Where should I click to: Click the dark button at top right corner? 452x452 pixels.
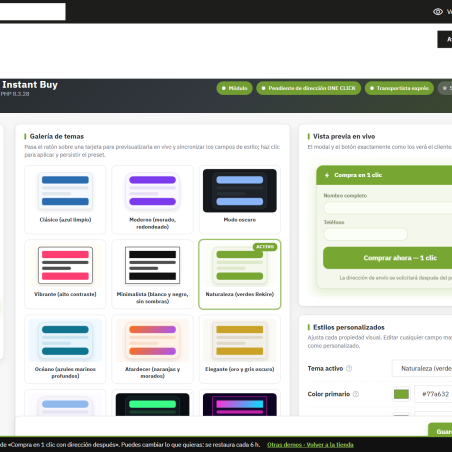point(445,39)
